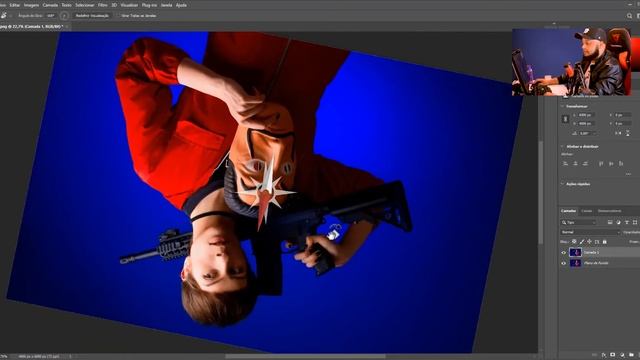Image resolution: width=640 pixels, height=360 pixels.
Task: Align left edges icon
Action: pyautogui.click(x=565, y=164)
